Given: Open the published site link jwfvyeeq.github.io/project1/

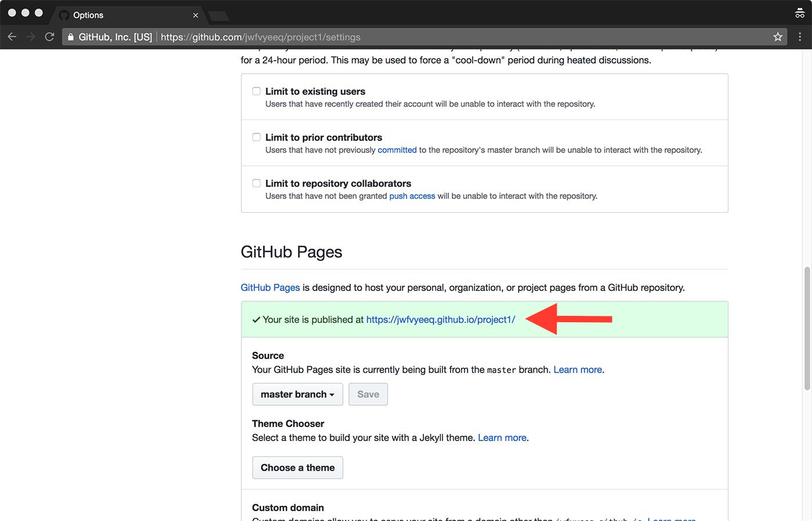Looking at the screenshot, I should [x=441, y=319].
